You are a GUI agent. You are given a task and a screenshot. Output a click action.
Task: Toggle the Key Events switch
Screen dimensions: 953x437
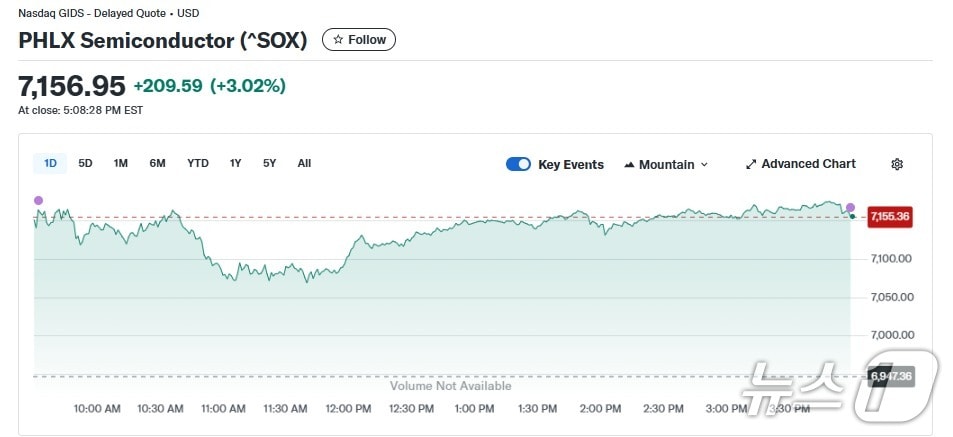pos(518,164)
